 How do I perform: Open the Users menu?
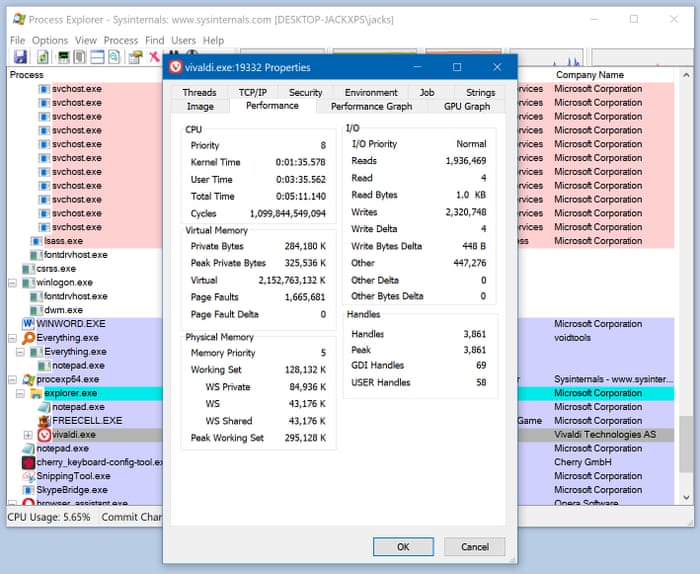183,40
